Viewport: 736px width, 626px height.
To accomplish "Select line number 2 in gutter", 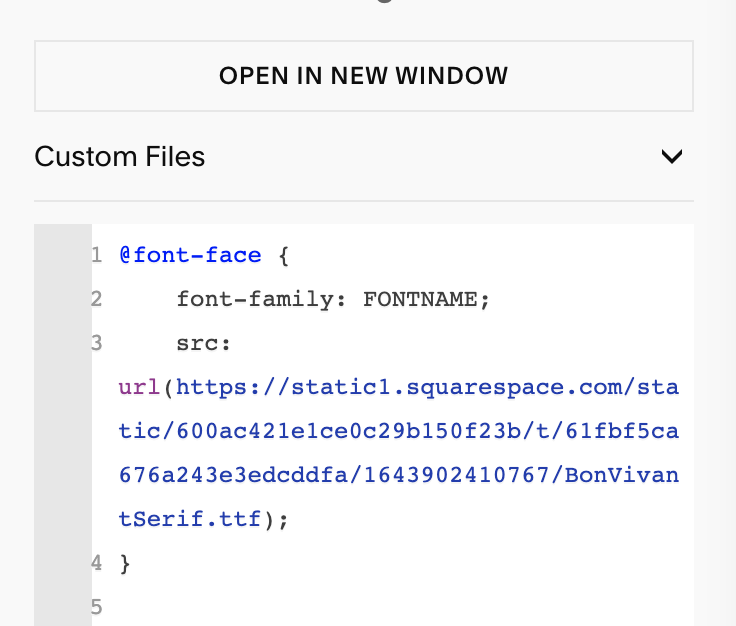I will tap(97, 299).
